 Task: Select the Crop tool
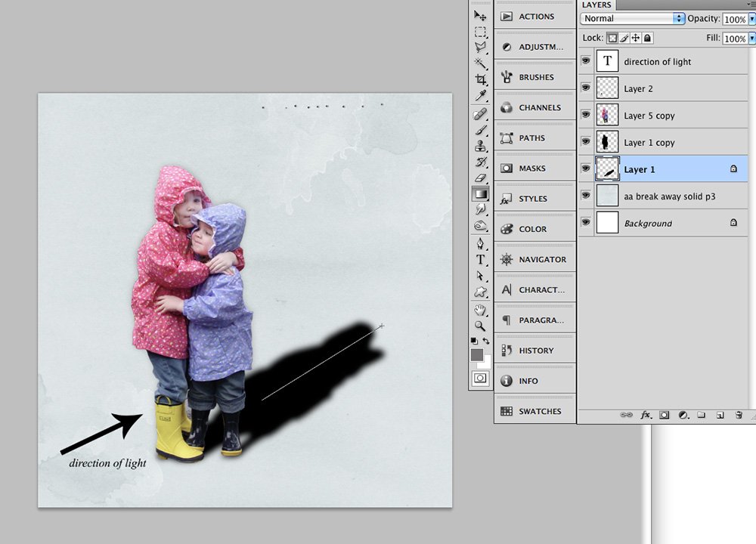tap(480, 79)
